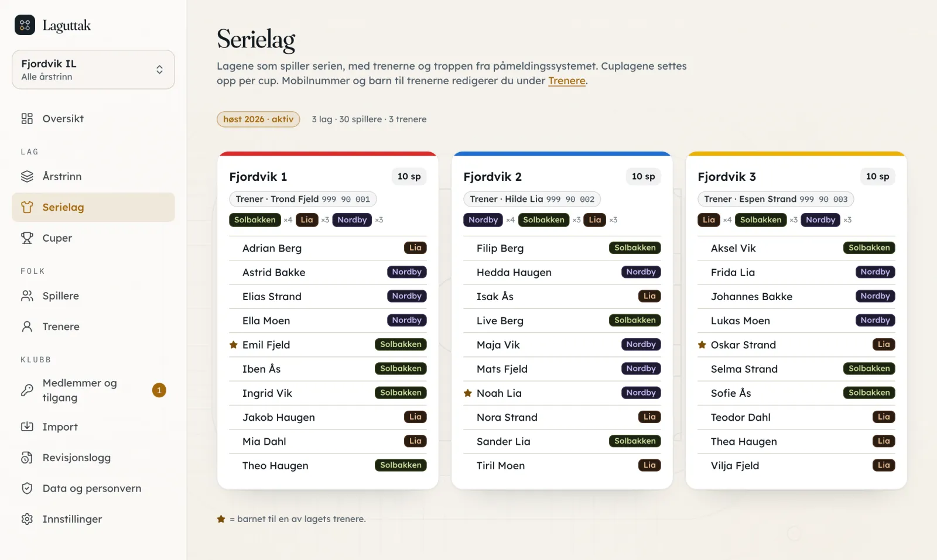Click the star icon beside Oskar Strand

702,345
